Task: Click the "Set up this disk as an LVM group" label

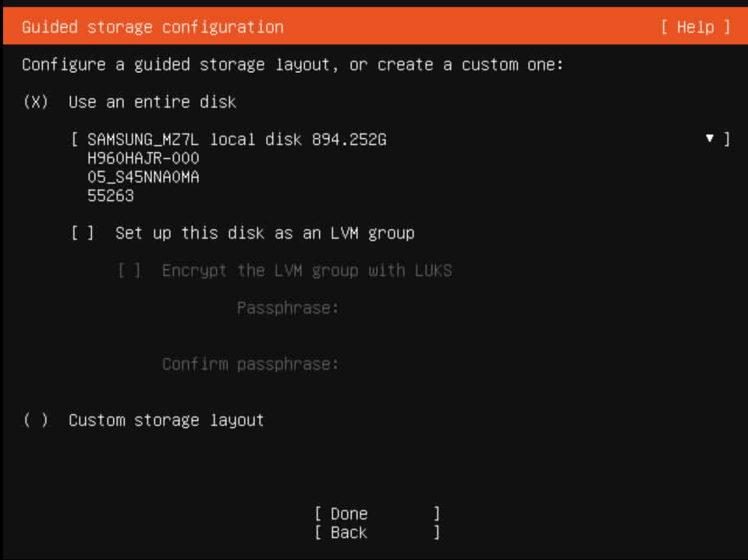Action: point(264,233)
